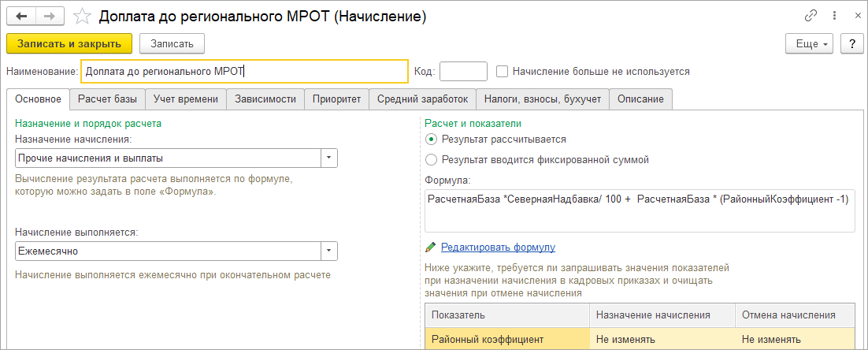This screenshot has width=868, height=350.
Task: Mark accrual as favorite with star icon
Action: 81,16
